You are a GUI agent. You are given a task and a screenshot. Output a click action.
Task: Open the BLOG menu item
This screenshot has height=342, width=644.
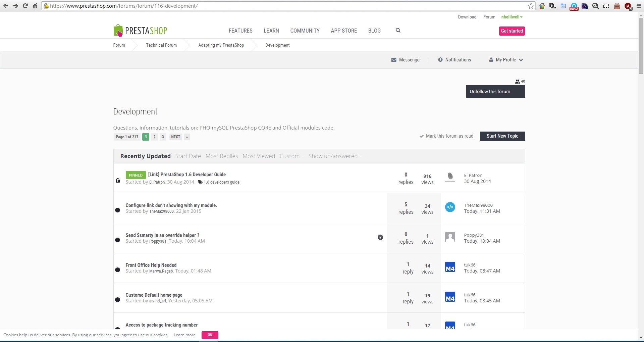point(374,31)
